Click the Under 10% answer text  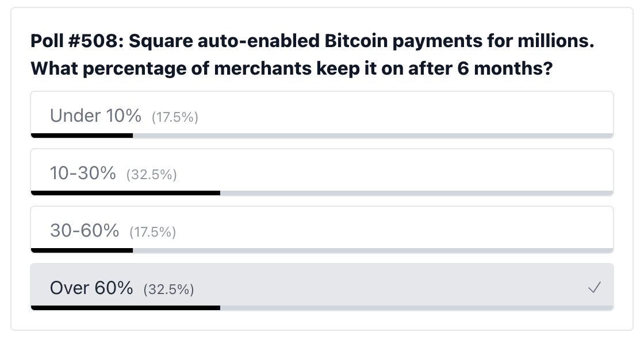click(95, 115)
